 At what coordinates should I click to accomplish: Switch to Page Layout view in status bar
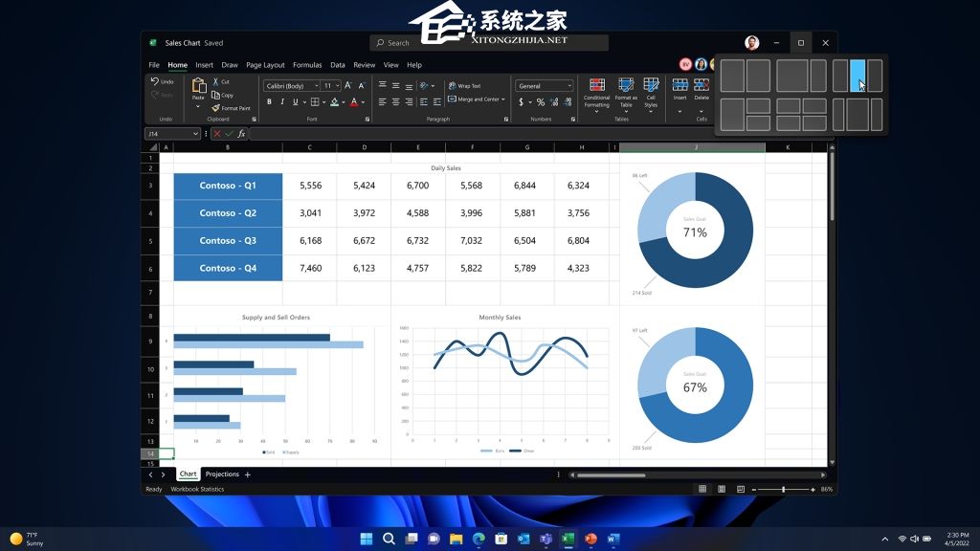tap(722, 489)
